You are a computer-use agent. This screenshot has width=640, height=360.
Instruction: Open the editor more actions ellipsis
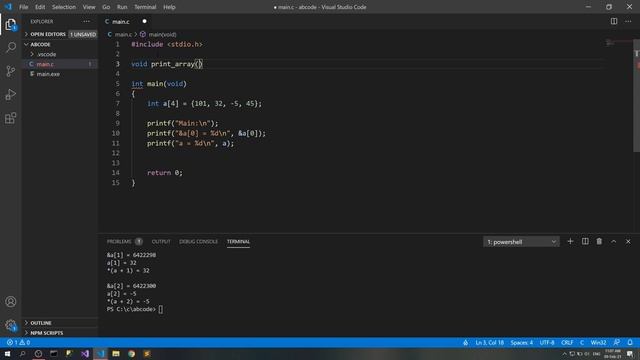click(x=628, y=21)
